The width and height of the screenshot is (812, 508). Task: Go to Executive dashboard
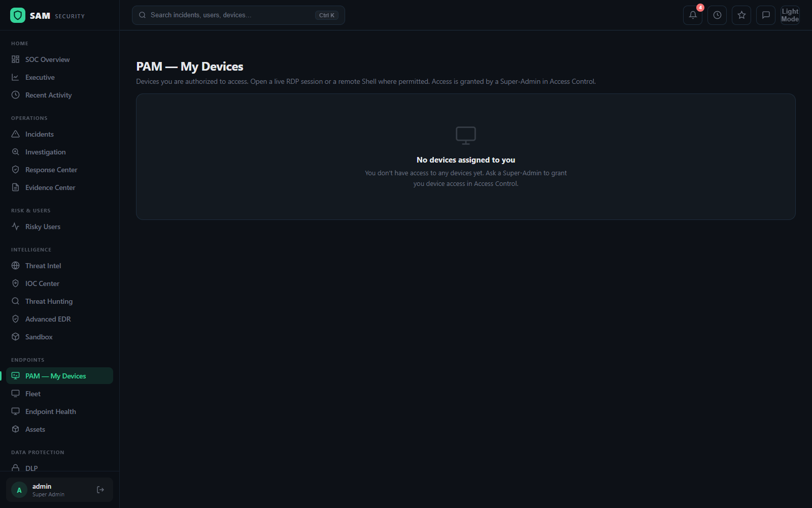(59, 77)
